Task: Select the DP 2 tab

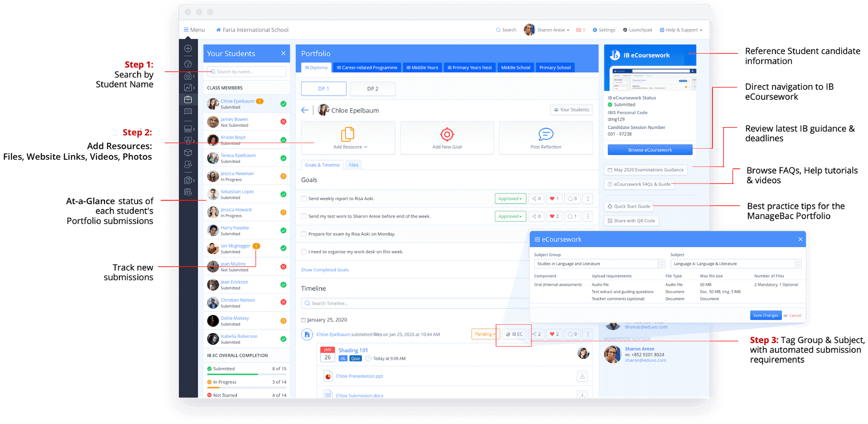Action: (x=372, y=89)
